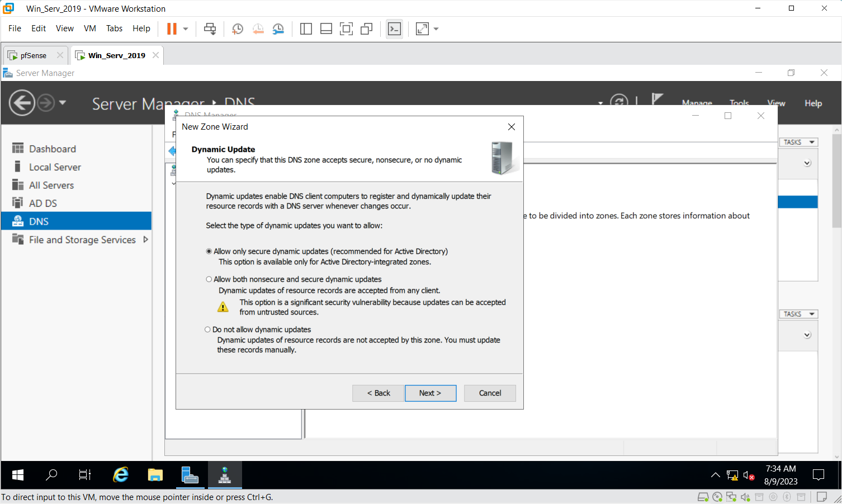842x504 pixels.
Task: Switch to the pfSense tab
Action: tap(34, 55)
